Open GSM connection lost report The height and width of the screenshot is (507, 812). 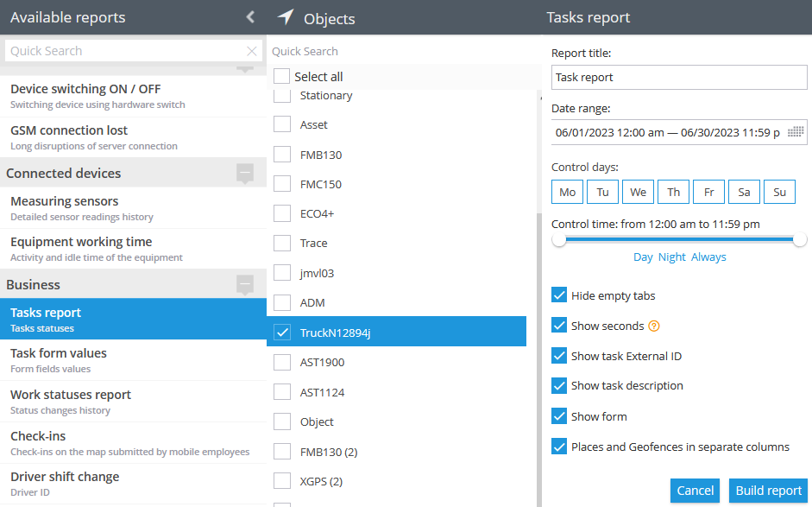pyautogui.click(x=133, y=137)
